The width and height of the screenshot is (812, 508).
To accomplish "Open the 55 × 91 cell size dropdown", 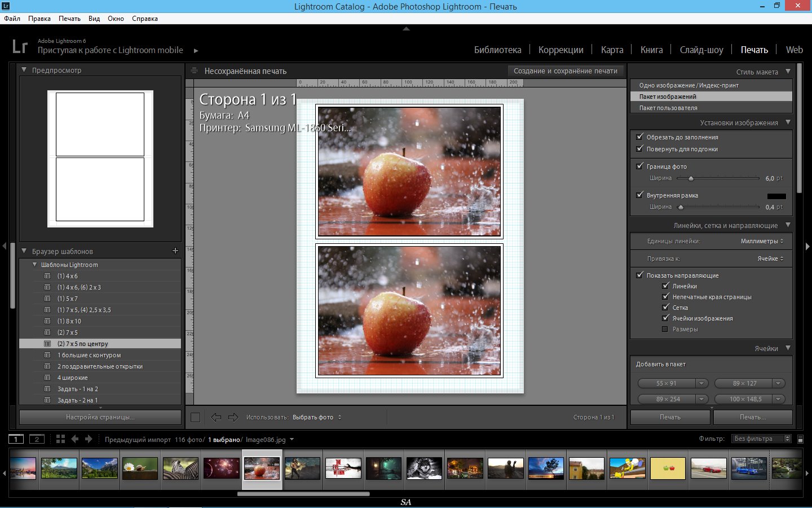I will click(703, 383).
